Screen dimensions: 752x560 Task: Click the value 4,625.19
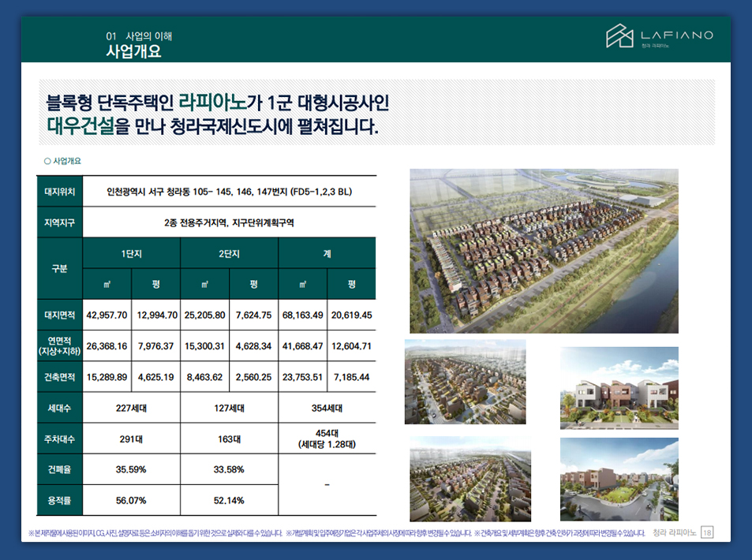156,377
